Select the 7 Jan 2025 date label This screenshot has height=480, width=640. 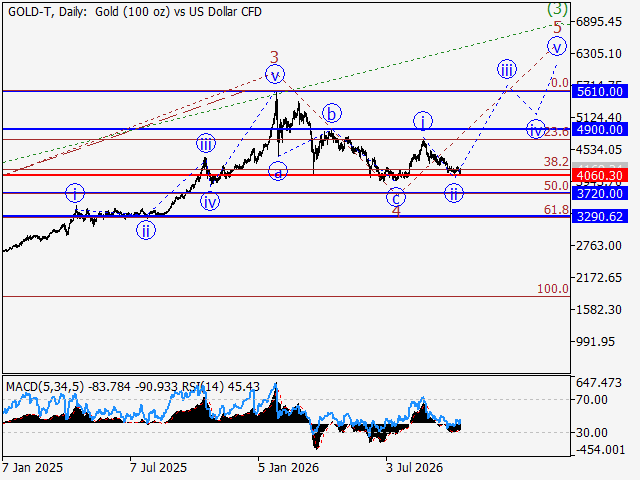33,468
